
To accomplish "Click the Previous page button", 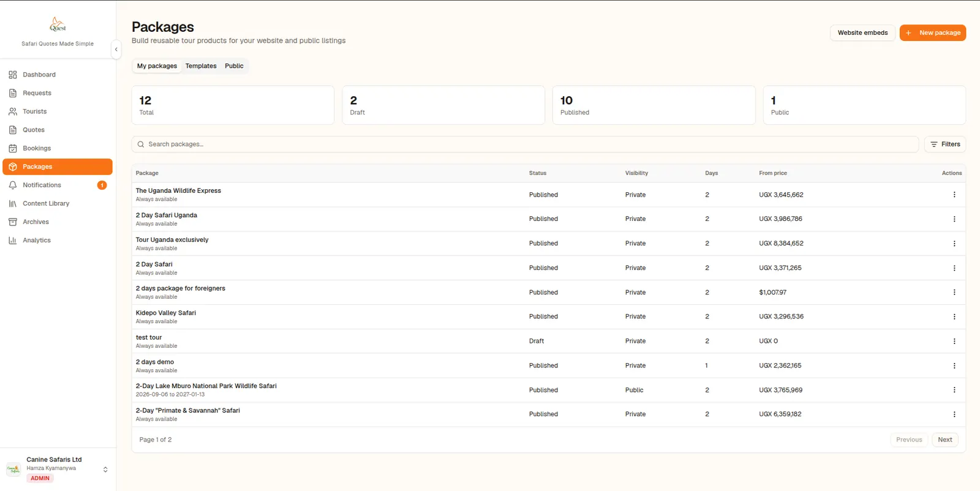I will click(909, 440).
